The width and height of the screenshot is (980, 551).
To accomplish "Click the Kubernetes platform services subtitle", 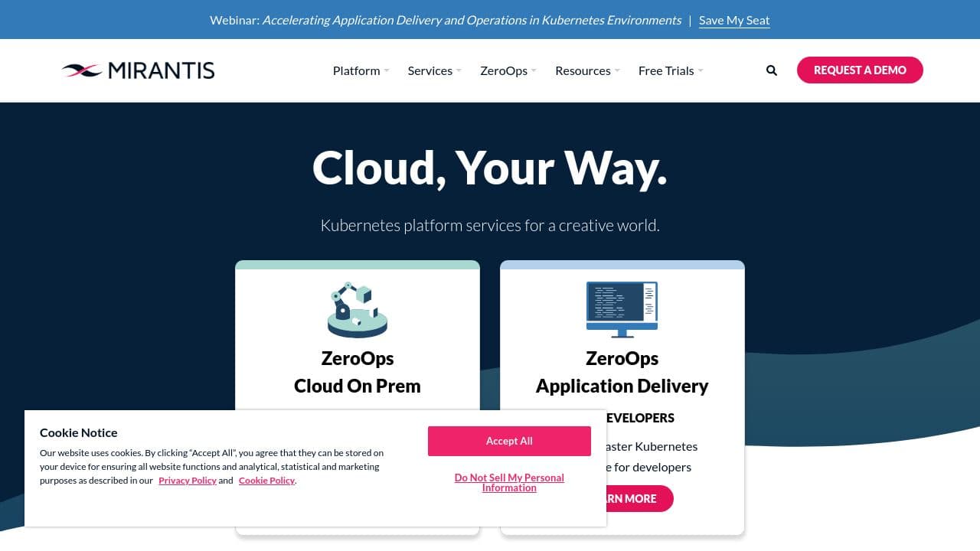I will [490, 225].
